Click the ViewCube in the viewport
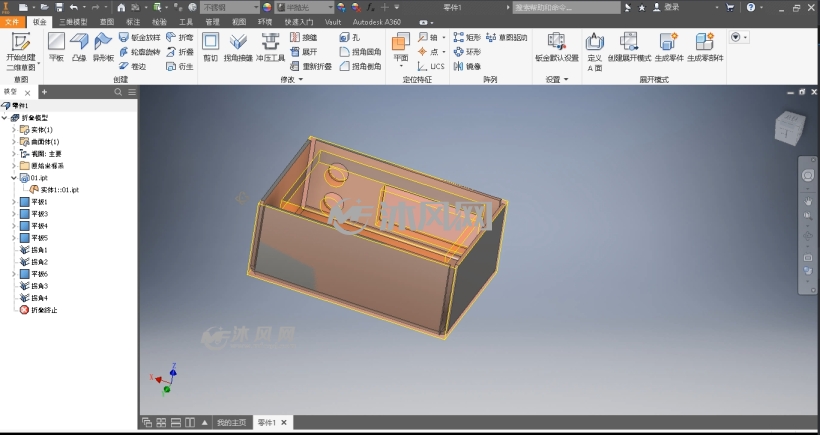This screenshot has height=435, width=820. (790, 128)
